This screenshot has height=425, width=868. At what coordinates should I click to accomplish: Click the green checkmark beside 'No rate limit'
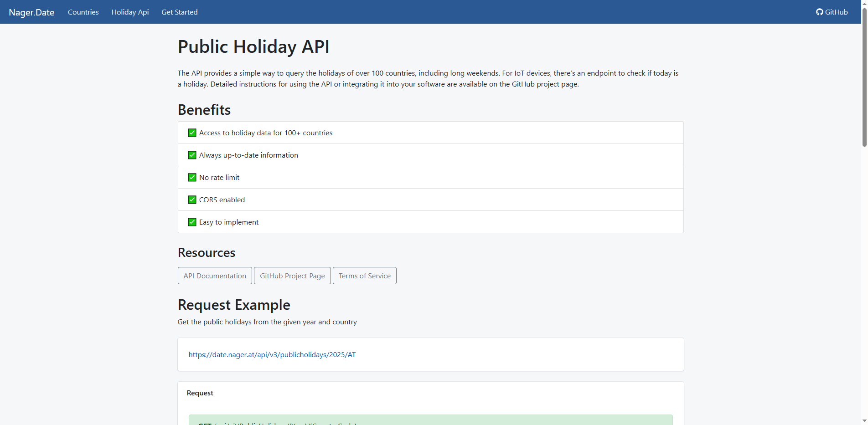(192, 177)
